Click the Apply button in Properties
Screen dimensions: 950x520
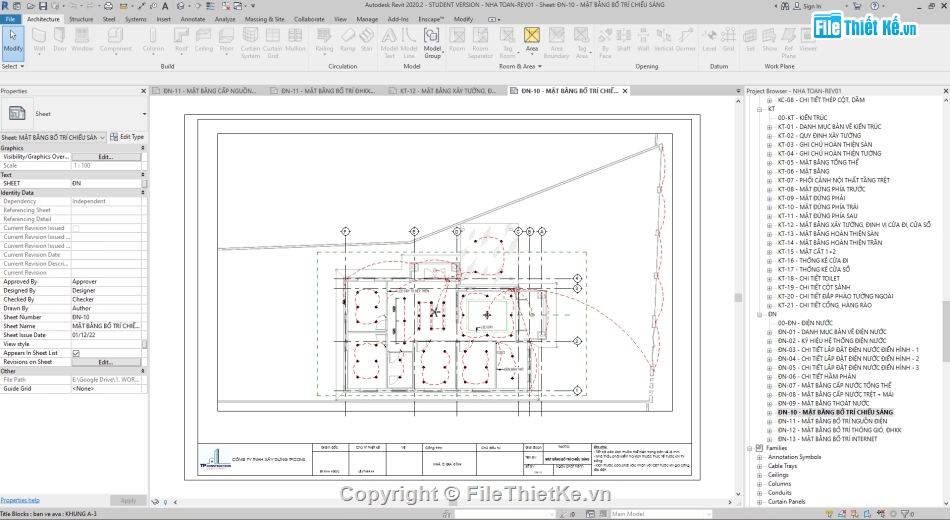click(128, 501)
